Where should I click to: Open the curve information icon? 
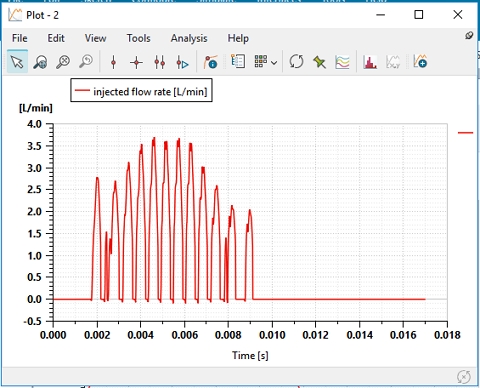(211, 62)
